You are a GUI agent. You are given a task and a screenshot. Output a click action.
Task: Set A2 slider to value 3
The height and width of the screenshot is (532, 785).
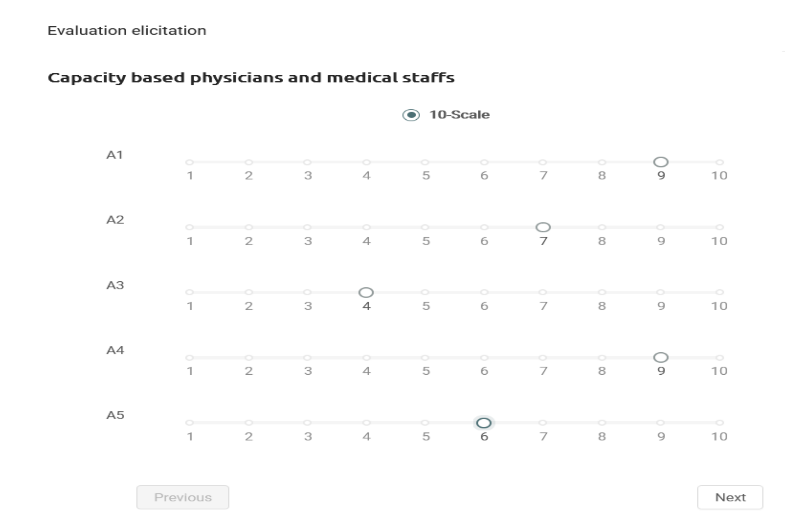[x=308, y=227]
